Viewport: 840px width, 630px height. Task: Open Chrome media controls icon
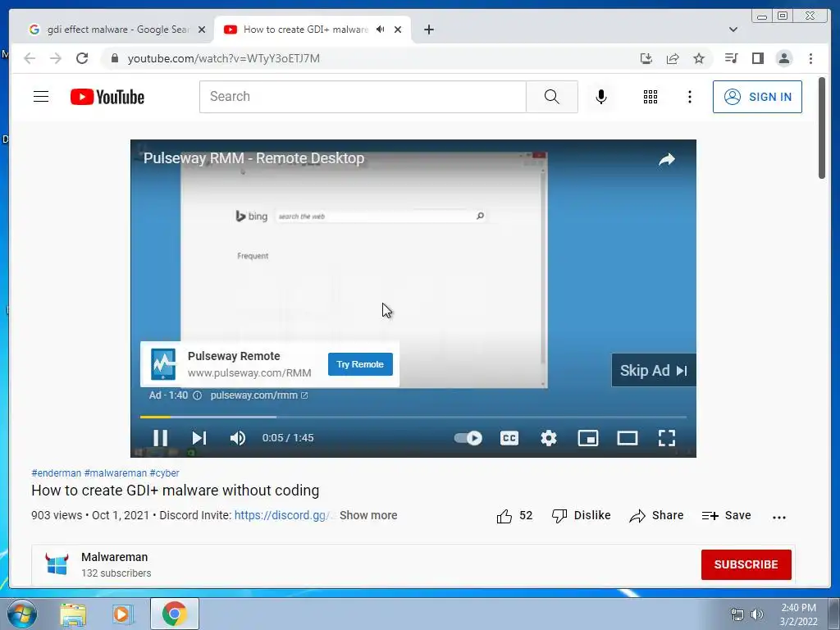(x=731, y=58)
